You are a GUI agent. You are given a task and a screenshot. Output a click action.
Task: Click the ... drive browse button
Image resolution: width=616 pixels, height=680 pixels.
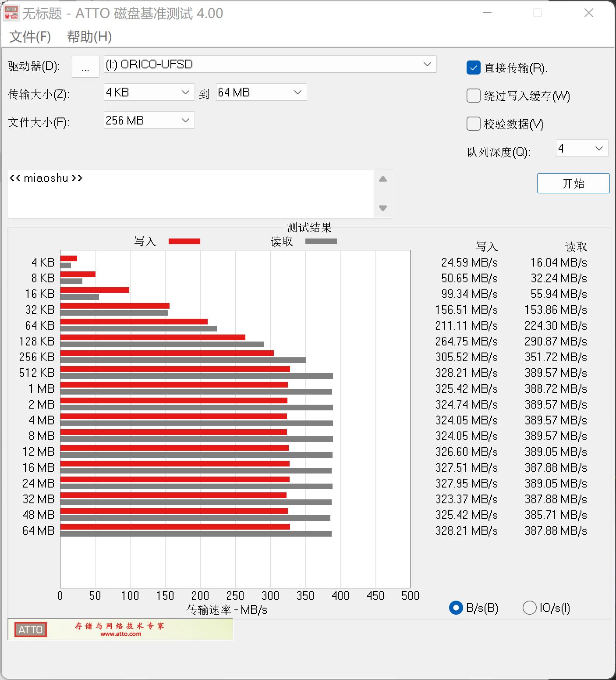[85, 66]
